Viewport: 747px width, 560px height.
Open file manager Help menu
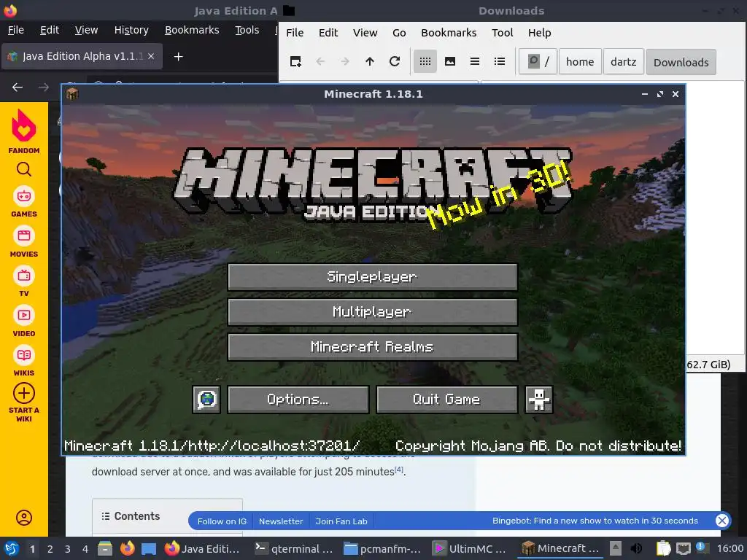pos(539,33)
